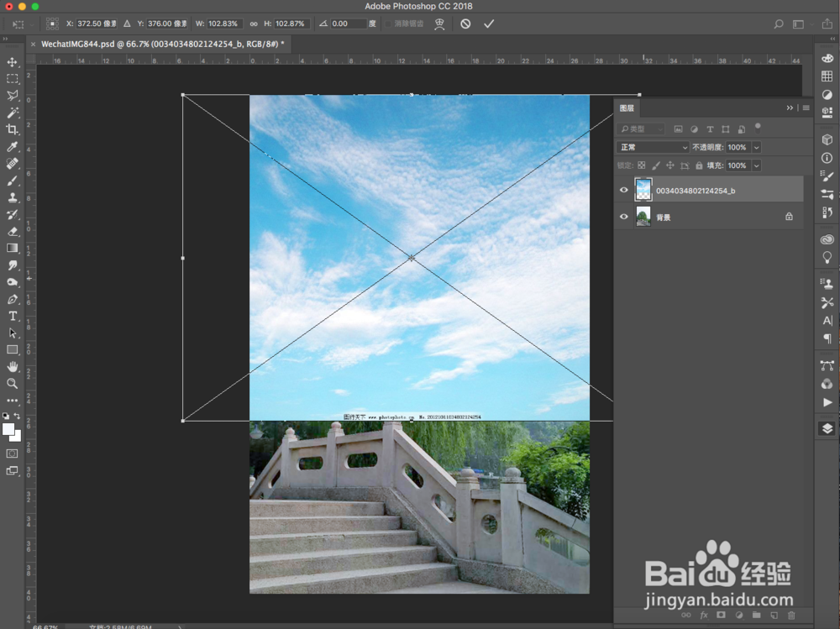
Task: Select the Crop tool
Action: pos(12,126)
